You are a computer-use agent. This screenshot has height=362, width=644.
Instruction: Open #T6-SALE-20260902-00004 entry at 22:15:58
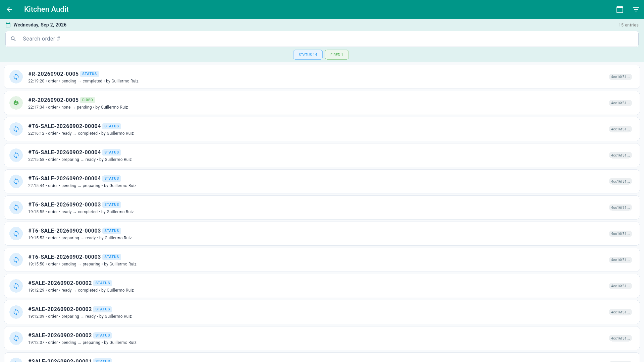[x=322, y=155]
